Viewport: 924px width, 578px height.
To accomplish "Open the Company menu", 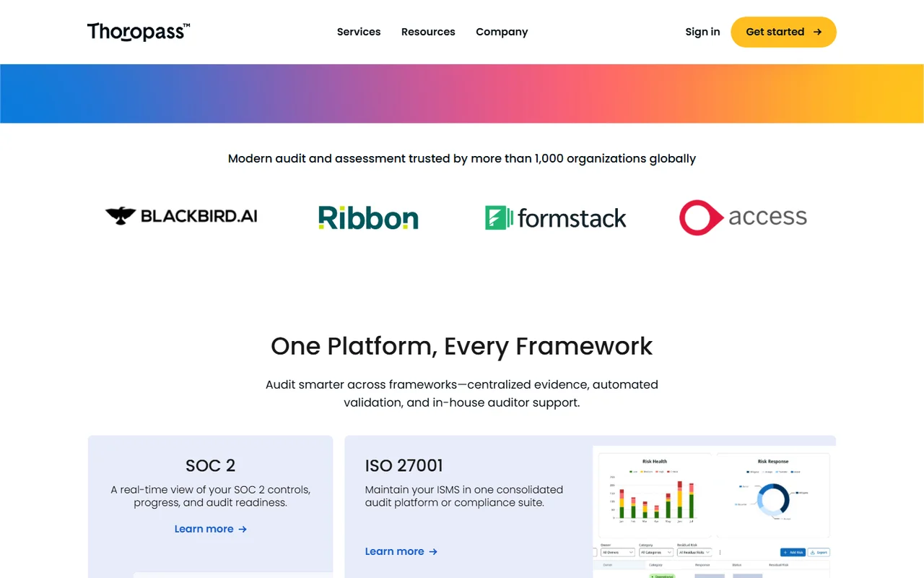I will pyautogui.click(x=502, y=32).
